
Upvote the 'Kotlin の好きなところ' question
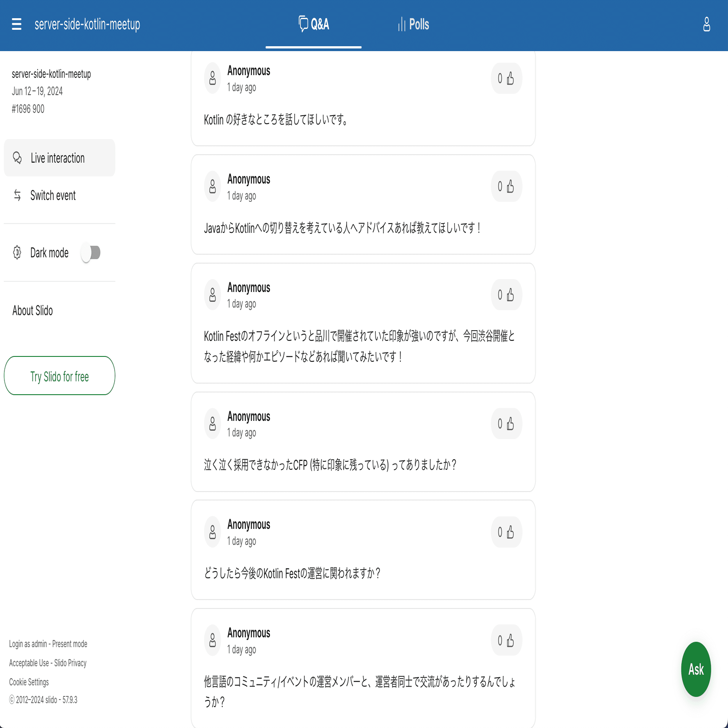(x=506, y=78)
